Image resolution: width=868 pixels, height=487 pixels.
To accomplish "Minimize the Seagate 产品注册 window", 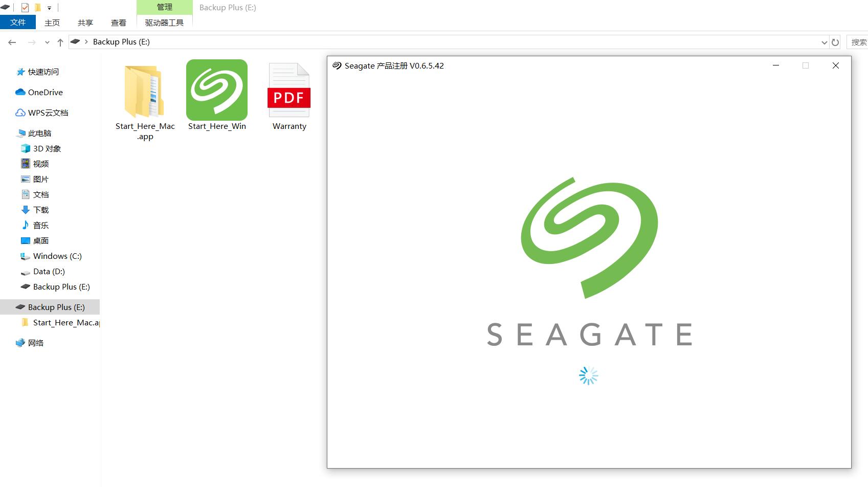I will [776, 65].
